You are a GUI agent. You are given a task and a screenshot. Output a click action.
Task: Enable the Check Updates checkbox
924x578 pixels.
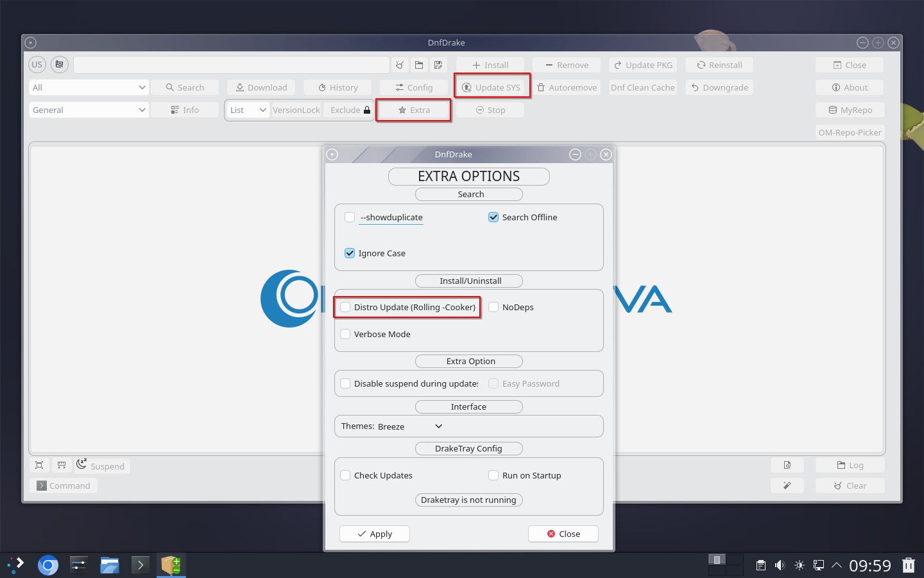click(x=345, y=475)
